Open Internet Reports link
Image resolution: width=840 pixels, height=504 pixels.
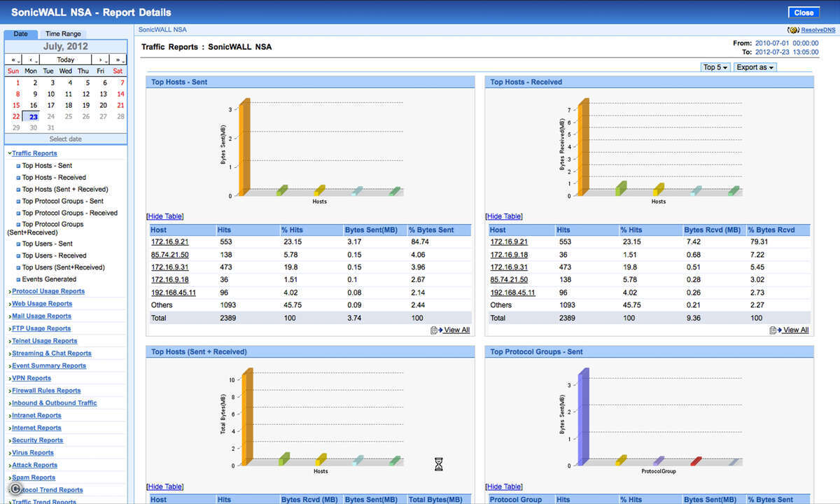pos(36,428)
